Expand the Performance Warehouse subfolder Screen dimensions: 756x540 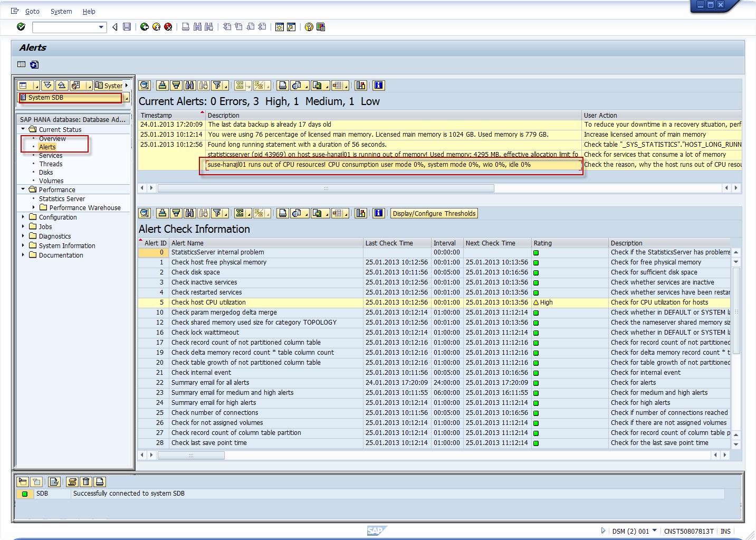pos(34,207)
